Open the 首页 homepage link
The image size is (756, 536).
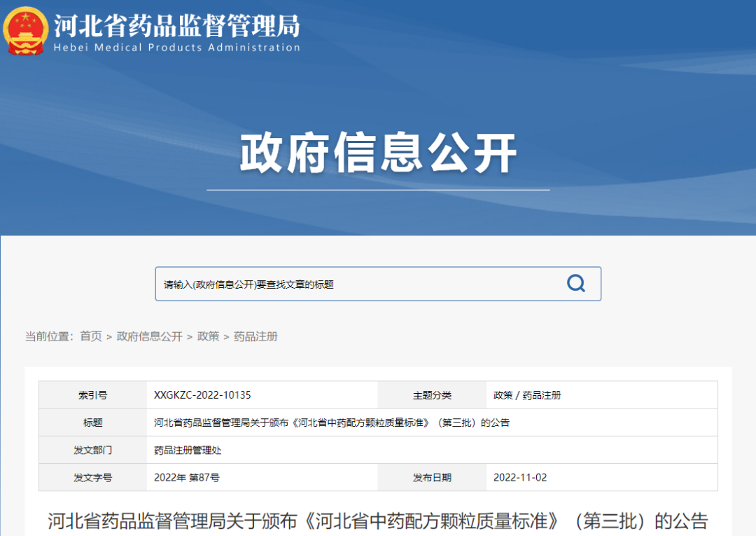point(90,336)
